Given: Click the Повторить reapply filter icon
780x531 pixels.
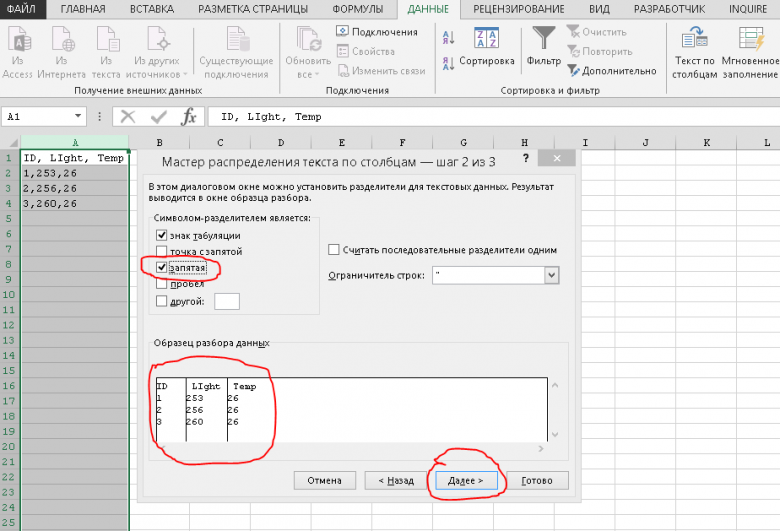Looking at the screenshot, I should click(x=573, y=51).
